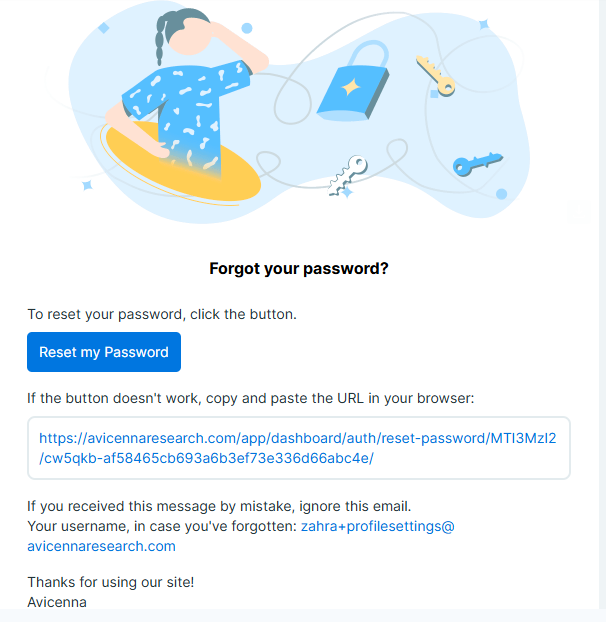Viewport: 606px width, 622px height.
Task: Click the blue dot beside the blue key
Action: (x=502, y=194)
